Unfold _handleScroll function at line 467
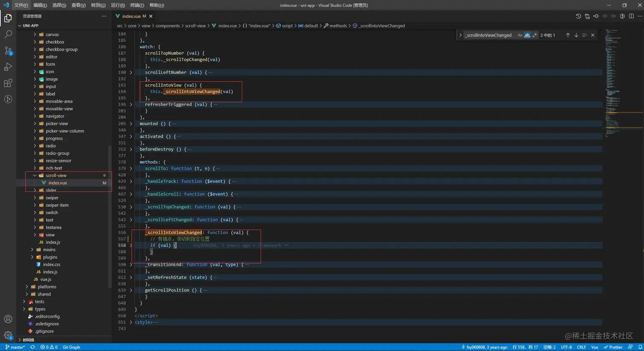This screenshot has height=351, width=644. pyautogui.click(x=131, y=194)
